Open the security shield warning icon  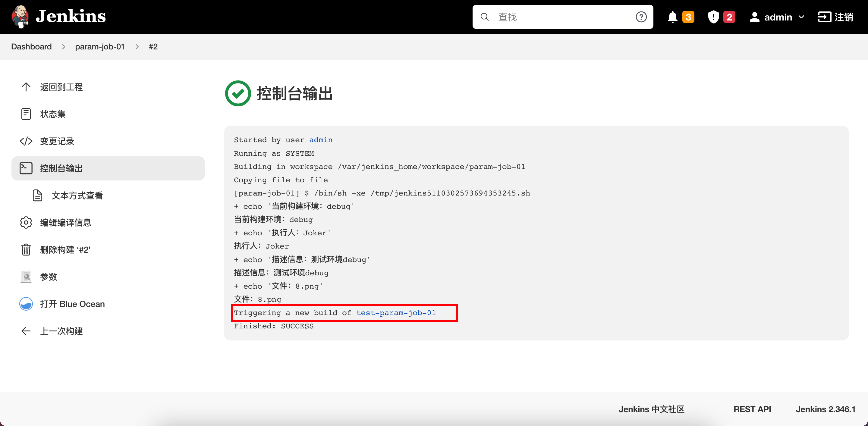(x=713, y=17)
